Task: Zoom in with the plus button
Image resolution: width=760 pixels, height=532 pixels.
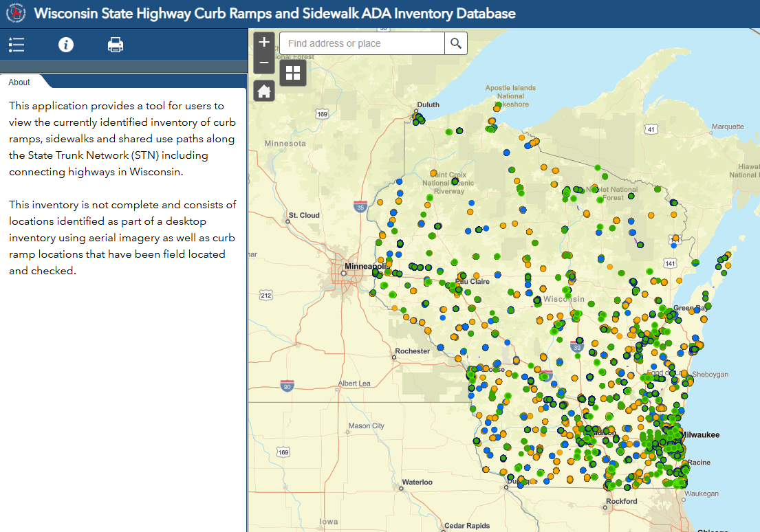Action: click(x=264, y=42)
